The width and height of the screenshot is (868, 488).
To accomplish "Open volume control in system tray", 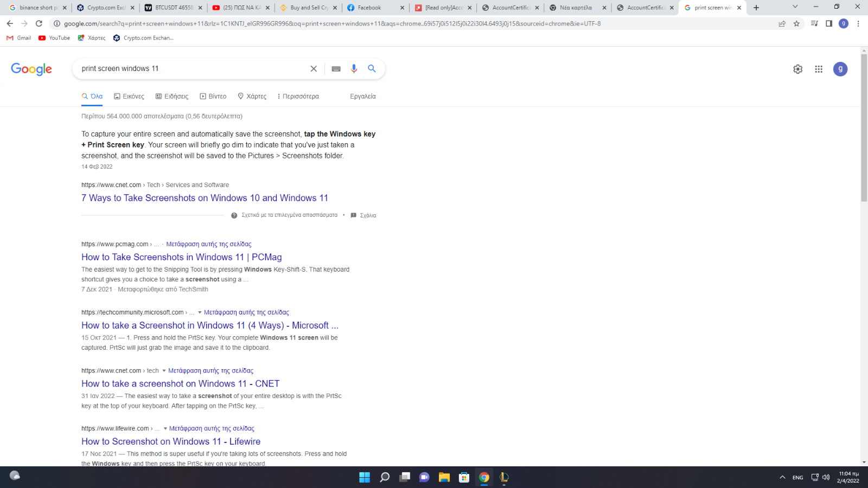I will click(x=826, y=477).
